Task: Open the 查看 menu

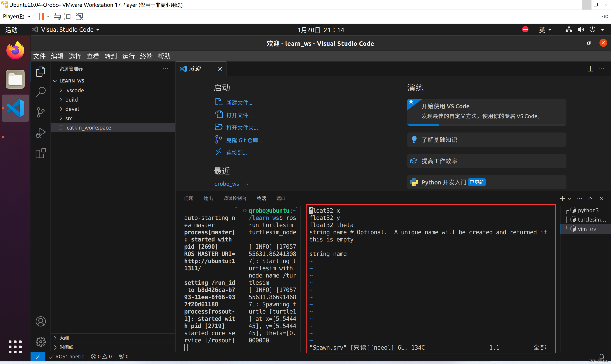Action: [x=93, y=56]
